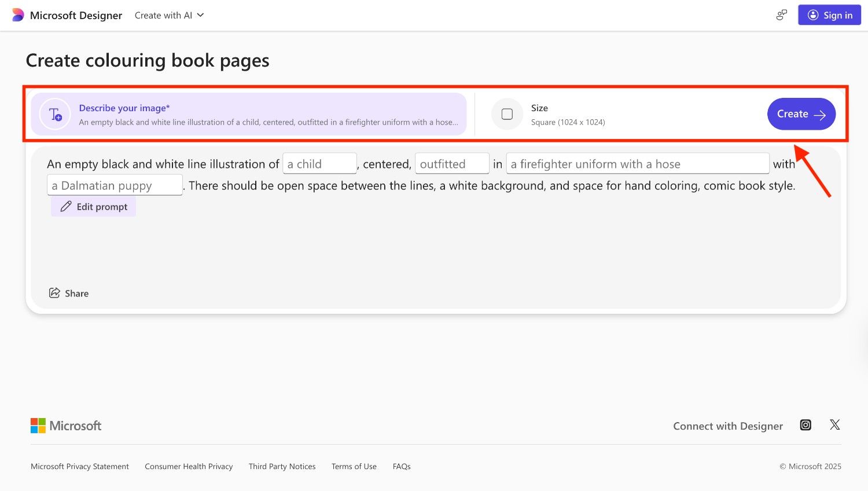Click the Create button

[x=801, y=114]
